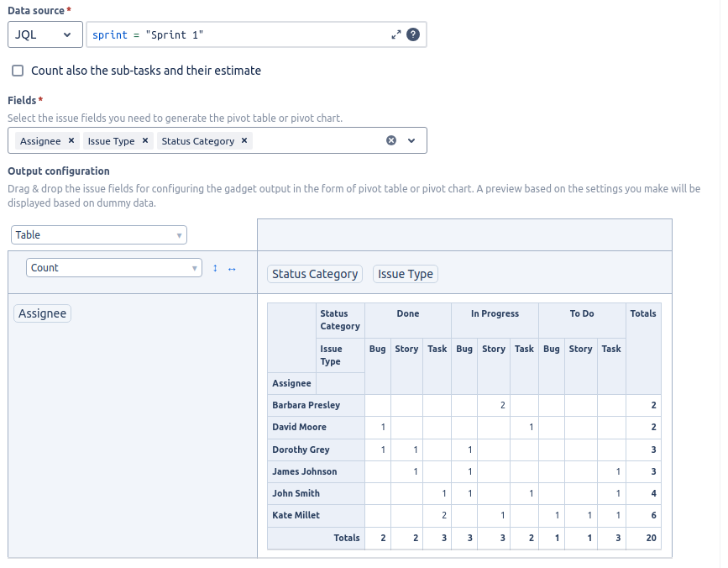Open the Table renderer dropdown

click(99, 235)
